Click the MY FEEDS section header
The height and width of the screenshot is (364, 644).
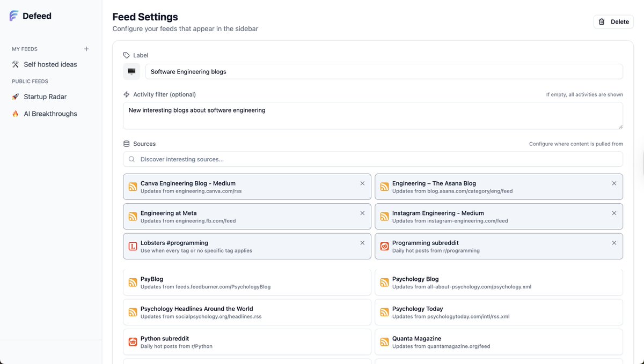25,49
